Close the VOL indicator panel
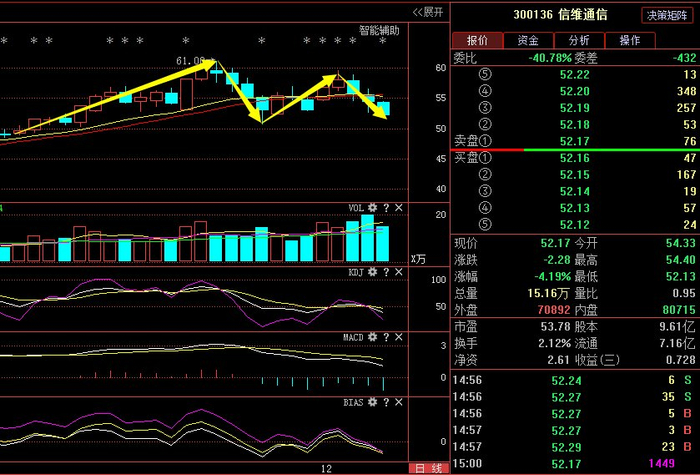 pyautogui.click(x=398, y=208)
